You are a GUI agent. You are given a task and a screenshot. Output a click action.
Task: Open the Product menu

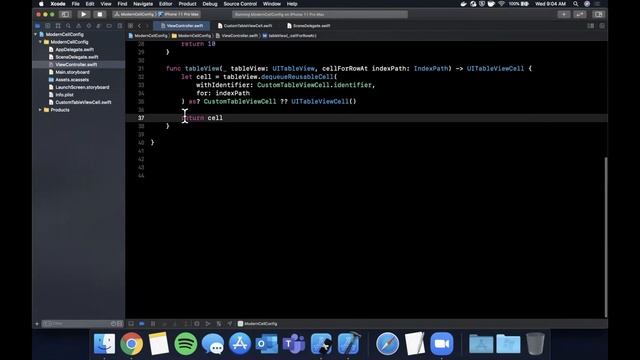187,4
